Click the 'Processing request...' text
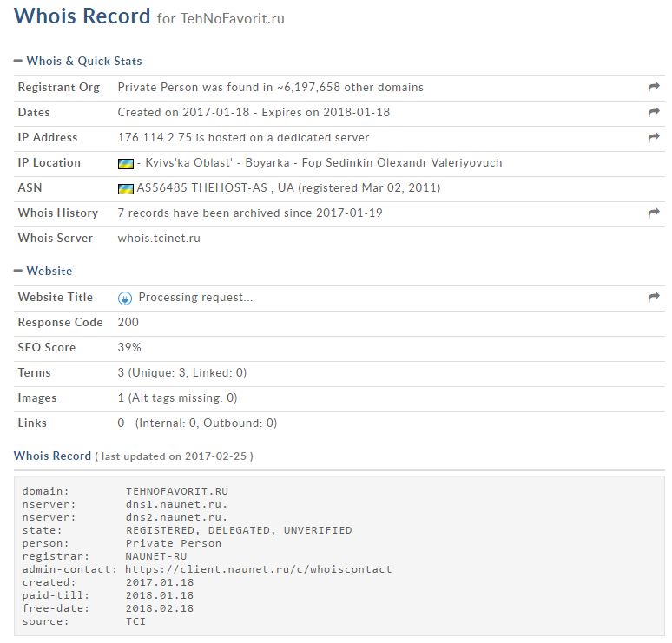The image size is (672, 643). tap(195, 298)
